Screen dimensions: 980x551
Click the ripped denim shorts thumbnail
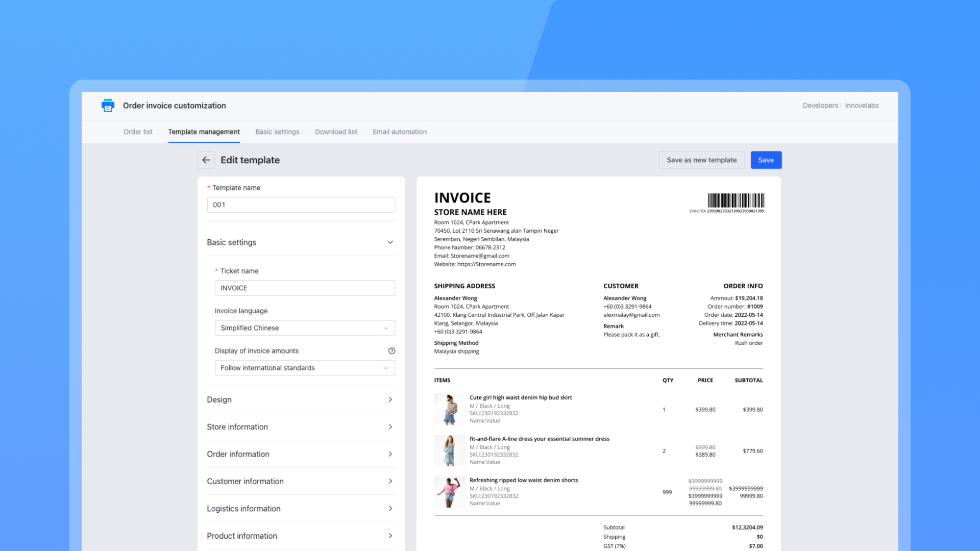[449, 492]
